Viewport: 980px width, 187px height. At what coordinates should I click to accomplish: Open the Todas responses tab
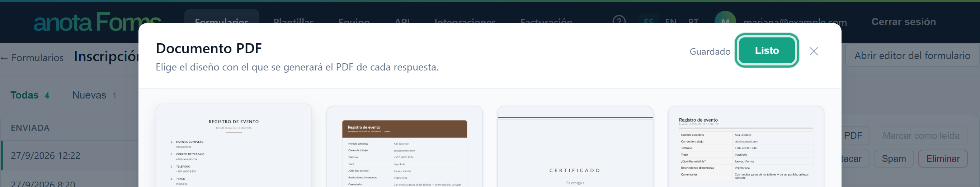30,95
